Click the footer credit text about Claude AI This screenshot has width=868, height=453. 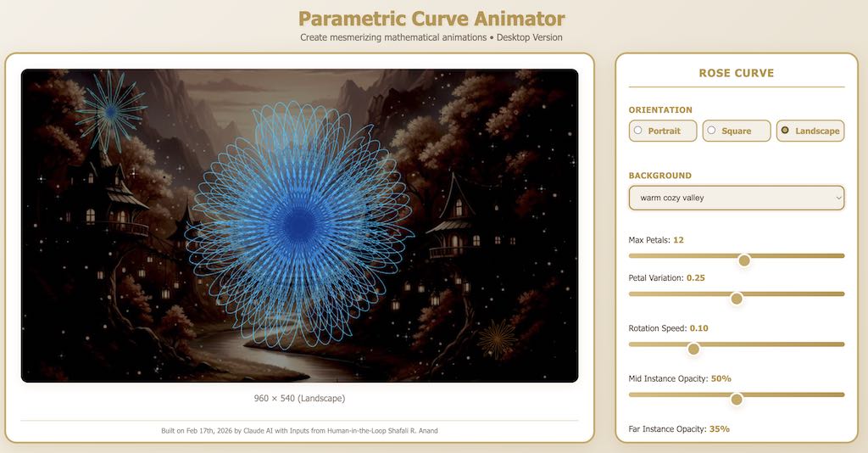(x=299, y=431)
